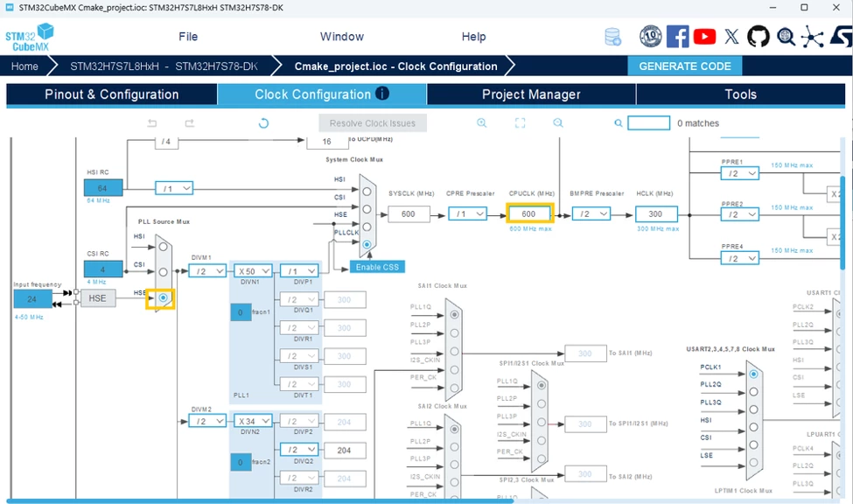Open the database update icon
This screenshot has height=504, width=853.
click(613, 37)
